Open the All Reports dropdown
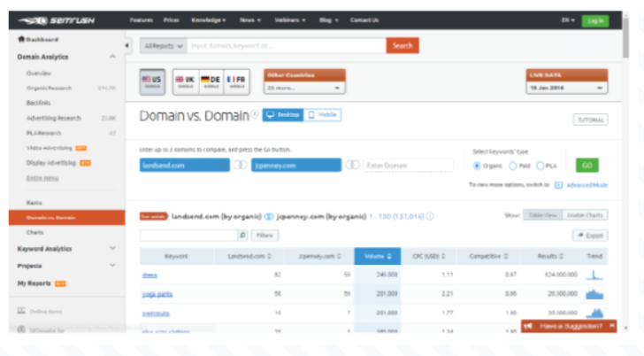This screenshot has width=644, height=356. [x=163, y=46]
